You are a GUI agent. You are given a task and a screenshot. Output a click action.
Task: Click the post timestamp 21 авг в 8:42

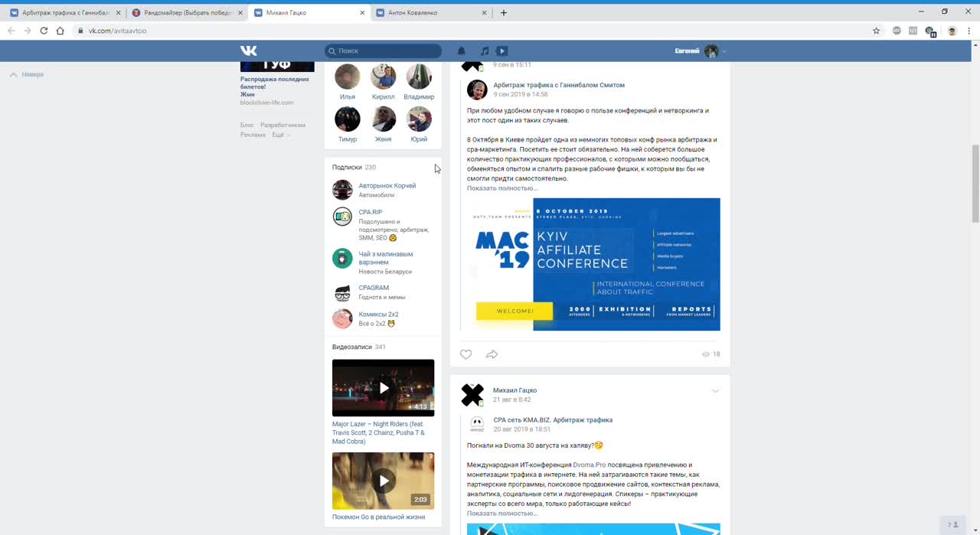[x=511, y=400]
